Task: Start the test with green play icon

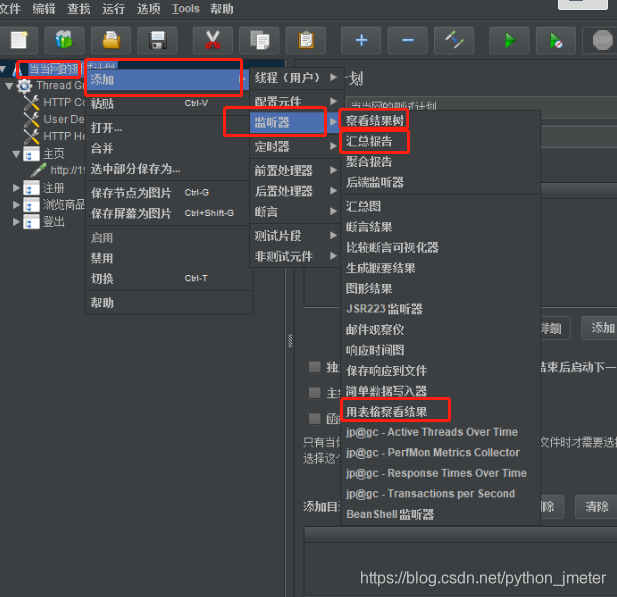Action: pyautogui.click(x=509, y=40)
